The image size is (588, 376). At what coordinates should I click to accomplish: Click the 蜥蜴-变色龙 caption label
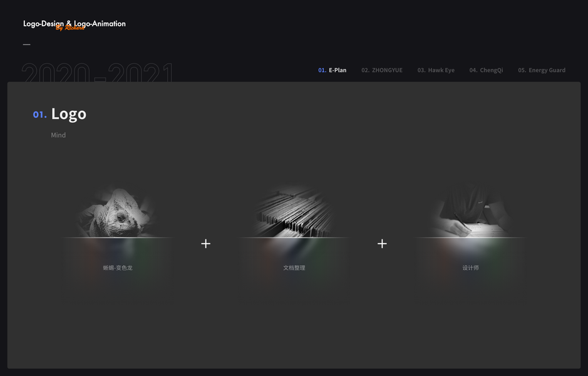(118, 268)
